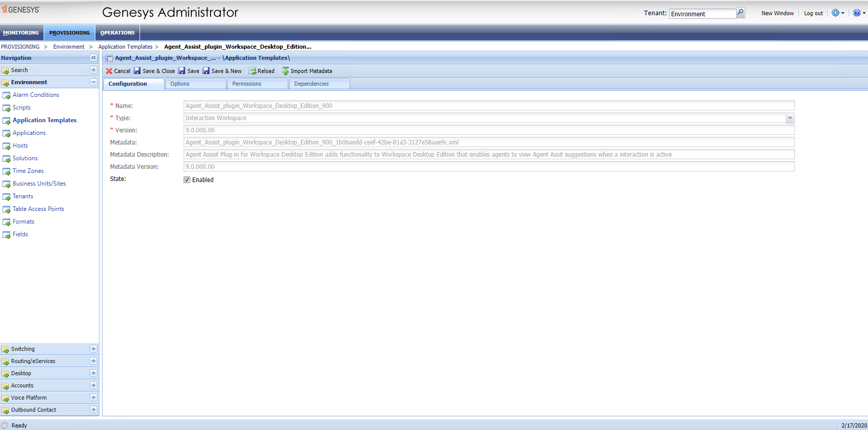The image size is (868, 430).
Task: Click the Log out link
Action: (813, 13)
